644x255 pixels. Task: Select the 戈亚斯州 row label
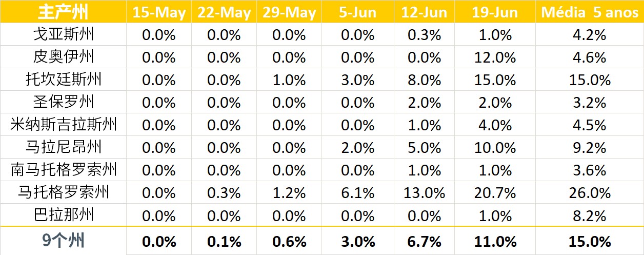64,35
